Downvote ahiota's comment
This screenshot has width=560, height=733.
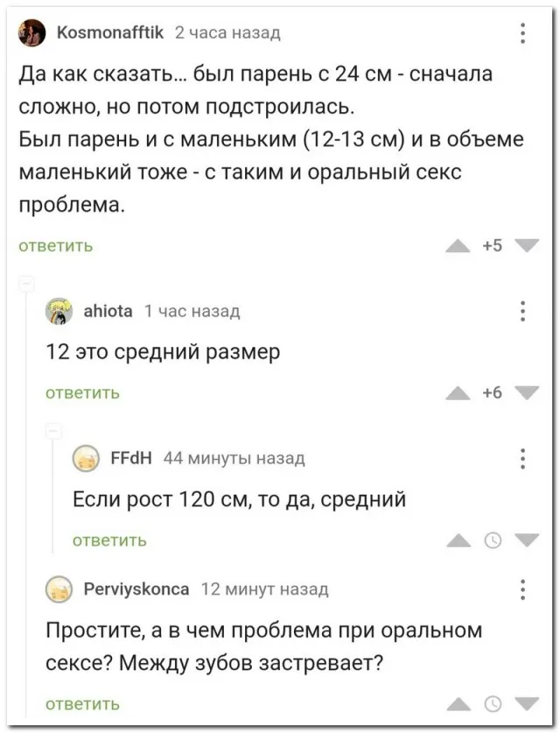pos(527,393)
